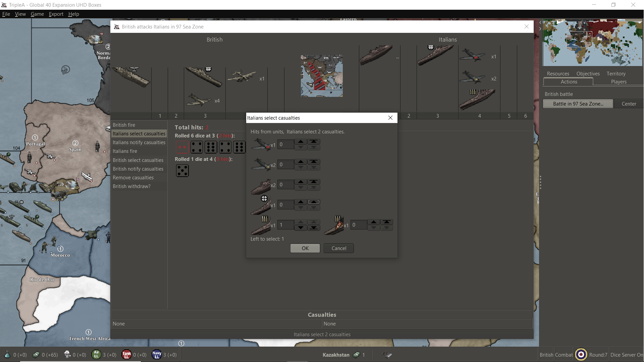Click the damaged battleship count field

click(359, 225)
